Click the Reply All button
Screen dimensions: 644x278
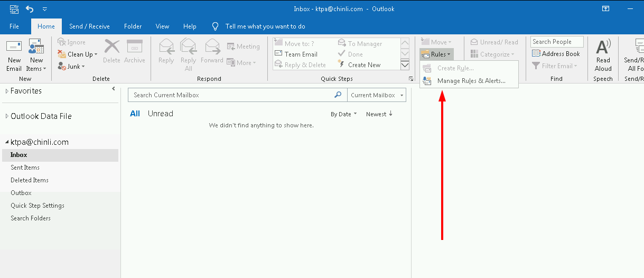pyautogui.click(x=188, y=55)
